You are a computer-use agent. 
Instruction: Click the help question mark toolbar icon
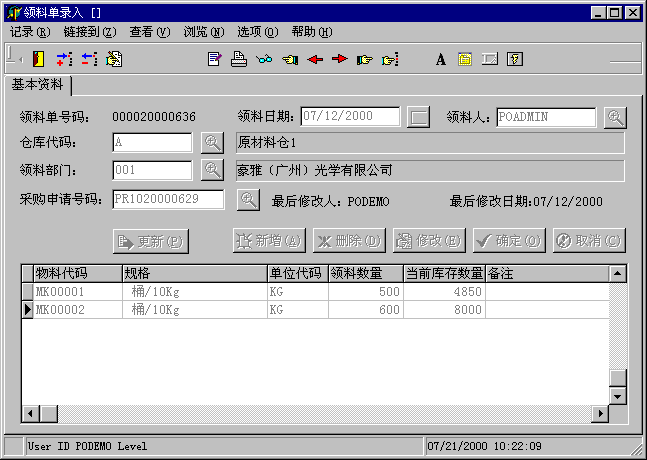tap(514, 59)
